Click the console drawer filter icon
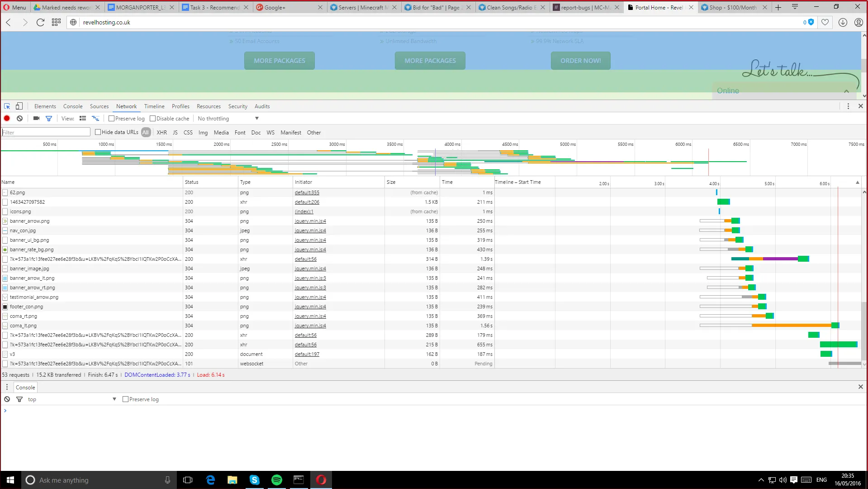Screen dimensions: 868x489 click(19, 399)
